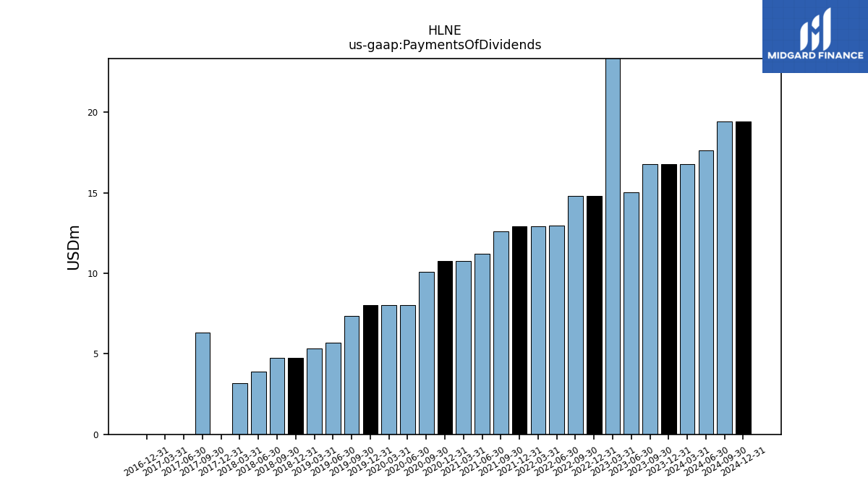Select the 2020-03-31 bar
The height and width of the screenshot is (488, 868).
[x=389, y=369]
